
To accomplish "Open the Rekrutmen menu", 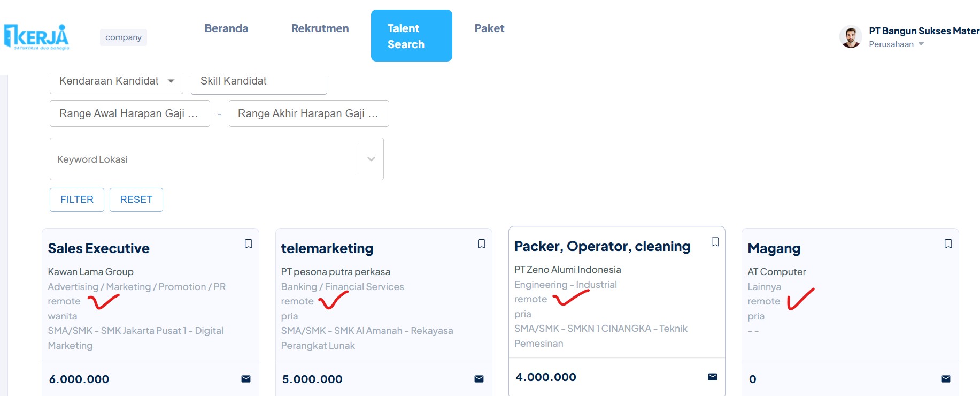I will click(x=320, y=28).
